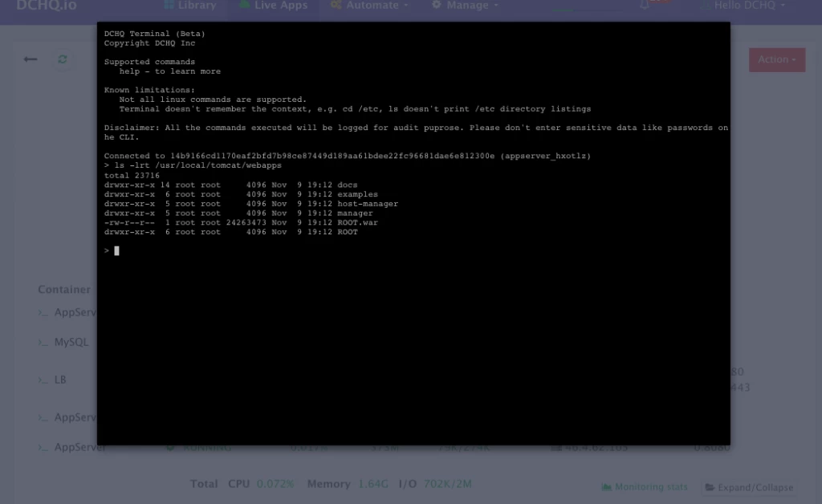Click the notifications bell icon
The image size is (822, 504).
coord(645,5)
